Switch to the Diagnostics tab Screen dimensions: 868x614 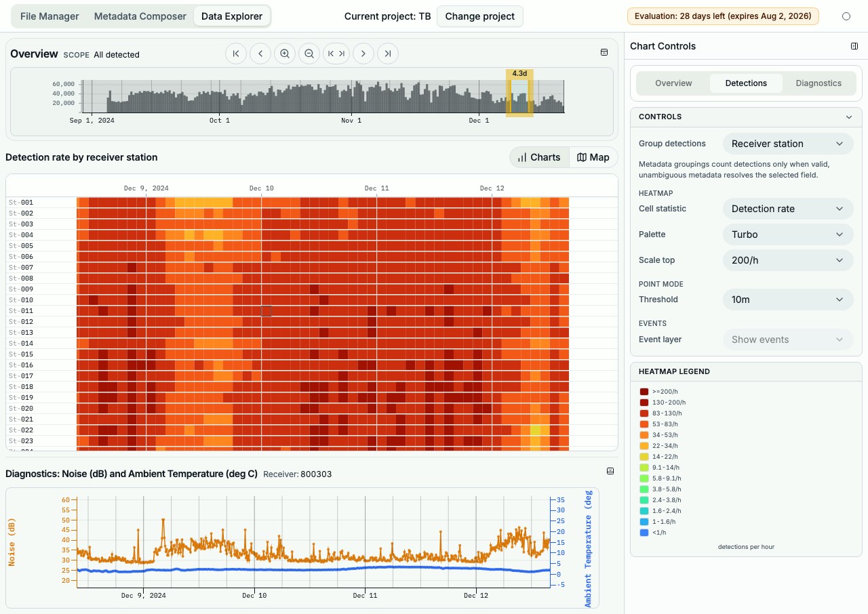click(818, 83)
